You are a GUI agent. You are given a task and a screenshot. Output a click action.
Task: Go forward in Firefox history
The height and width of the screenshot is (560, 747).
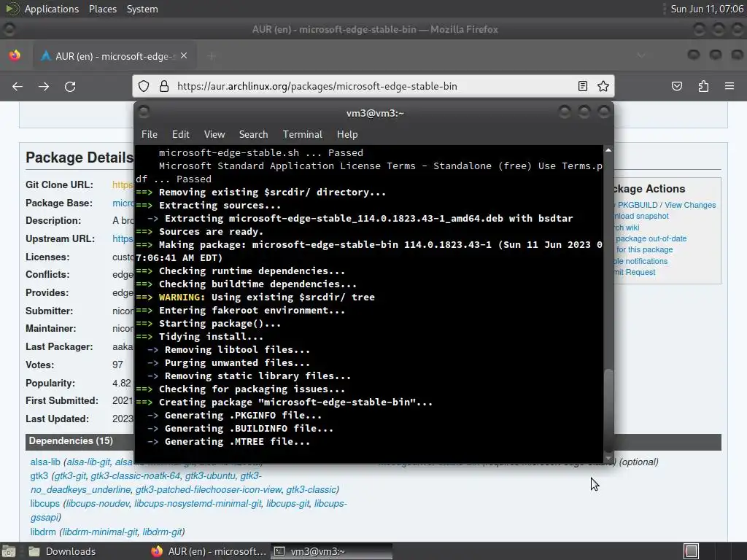pyautogui.click(x=44, y=86)
